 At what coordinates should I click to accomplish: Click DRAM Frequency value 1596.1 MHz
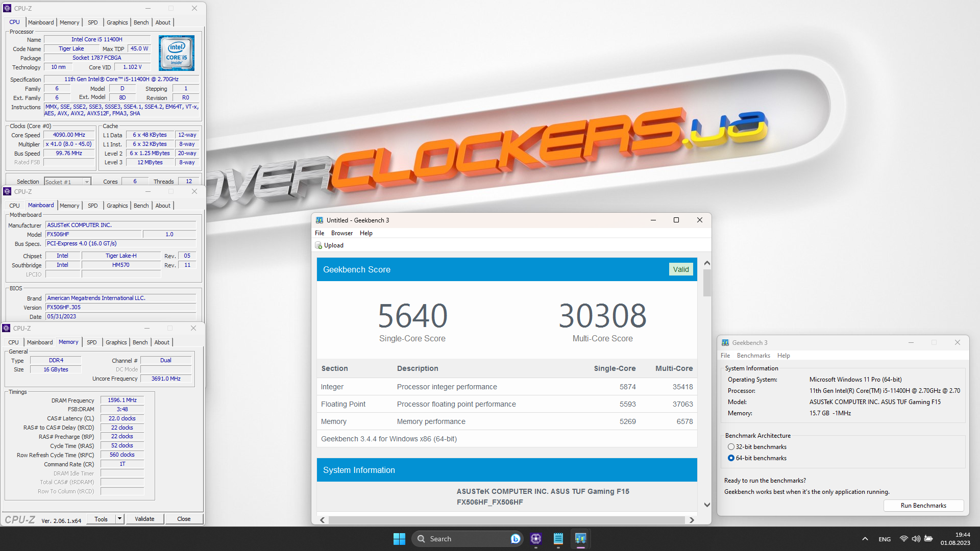point(122,400)
